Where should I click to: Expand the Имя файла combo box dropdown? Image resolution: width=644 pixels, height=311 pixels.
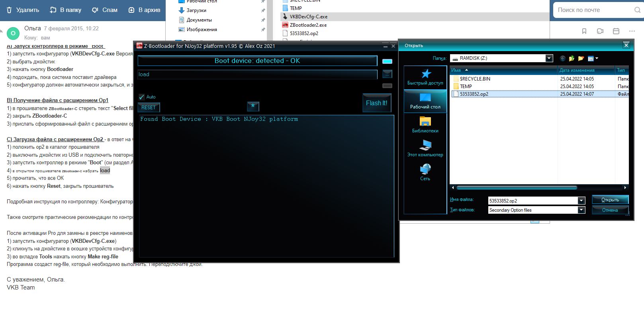[581, 201]
